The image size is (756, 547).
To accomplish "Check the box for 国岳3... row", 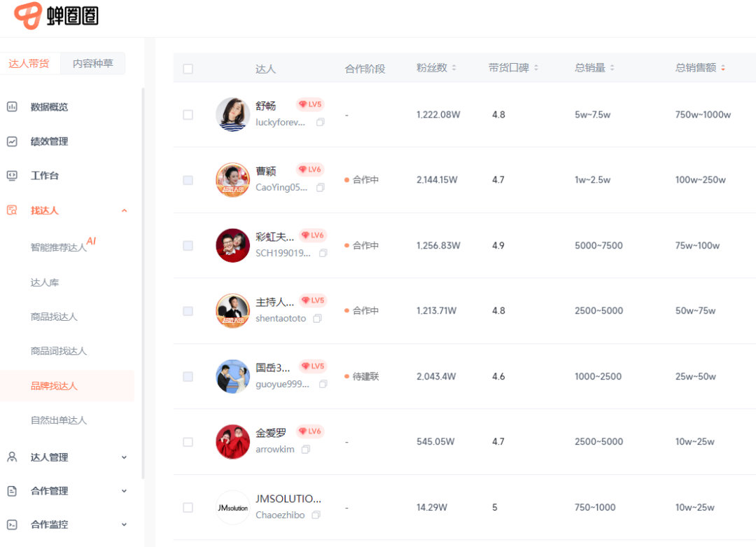I will pos(188,376).
